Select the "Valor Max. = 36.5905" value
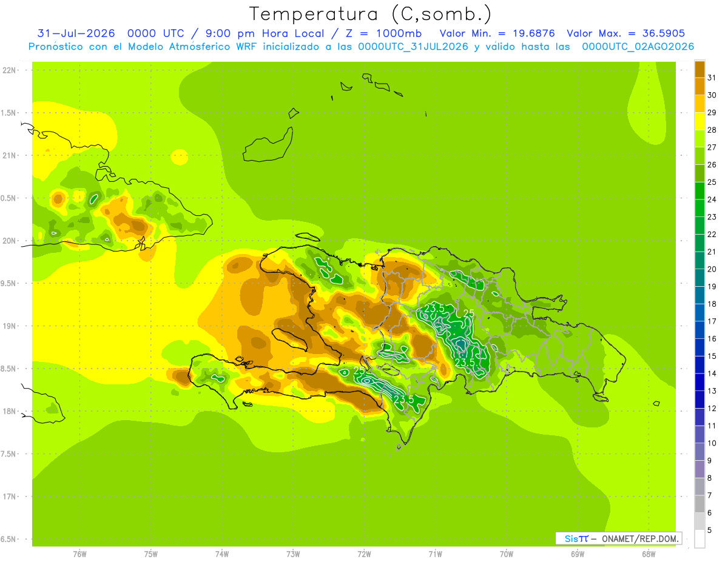 point(625,33)
